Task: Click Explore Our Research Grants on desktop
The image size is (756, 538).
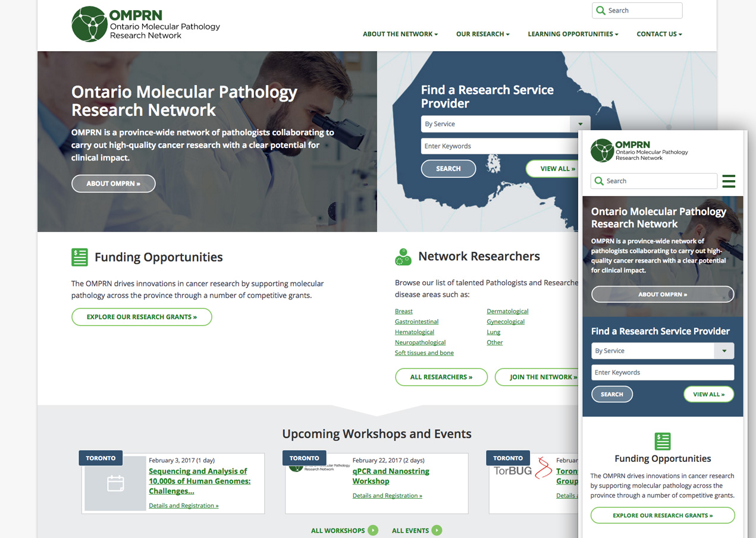Action: [x=142, y=317]
